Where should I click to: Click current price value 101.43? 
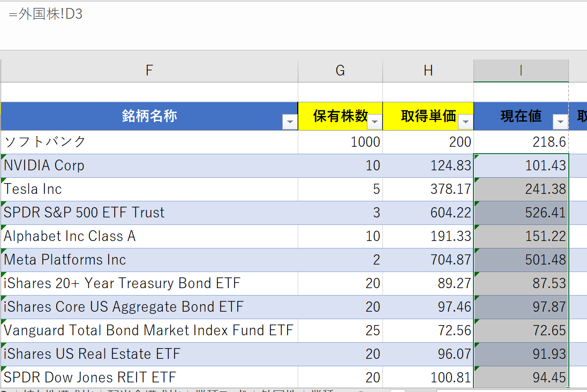click(521, 165)
